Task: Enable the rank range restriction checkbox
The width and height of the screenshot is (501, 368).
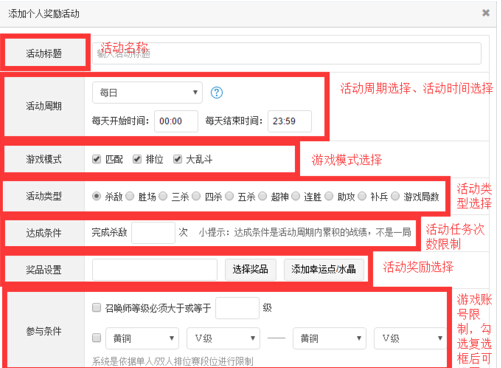Action: click(96, 338)
